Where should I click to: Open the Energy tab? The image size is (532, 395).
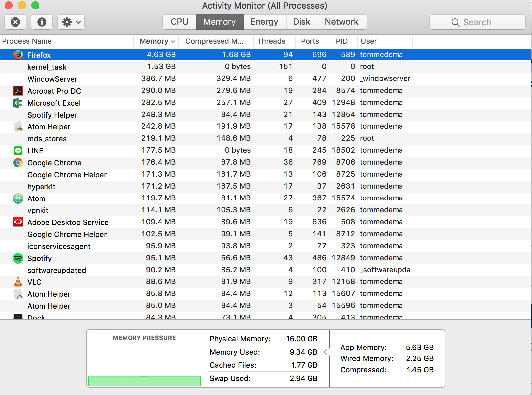265,22
